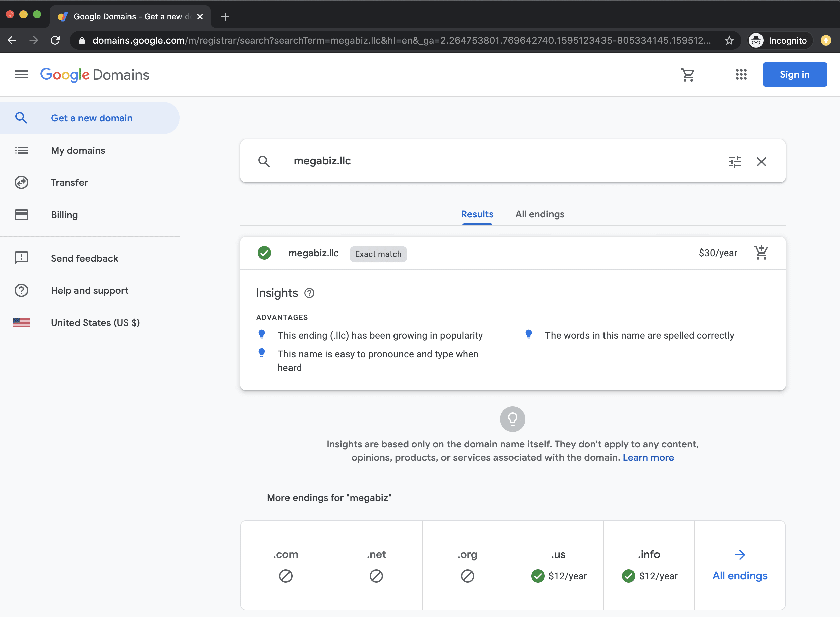The image size is (840, 617).
Task: Click the orange update indicator in Chrome toolbar
Action: point(826,40)
